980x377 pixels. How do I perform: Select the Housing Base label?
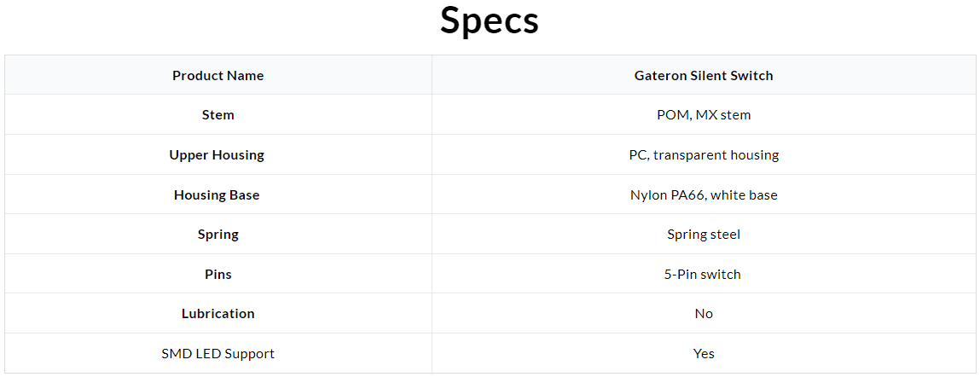217,195
